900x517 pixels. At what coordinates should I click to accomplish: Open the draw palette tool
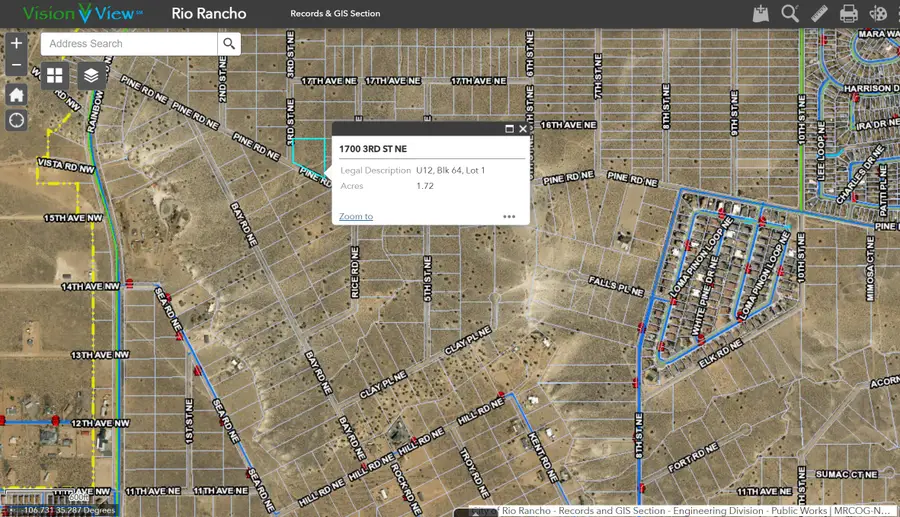tap(878, 14)
